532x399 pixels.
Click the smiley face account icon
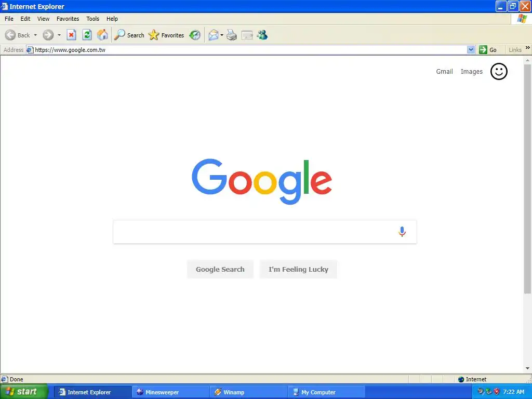click(499, 72)
